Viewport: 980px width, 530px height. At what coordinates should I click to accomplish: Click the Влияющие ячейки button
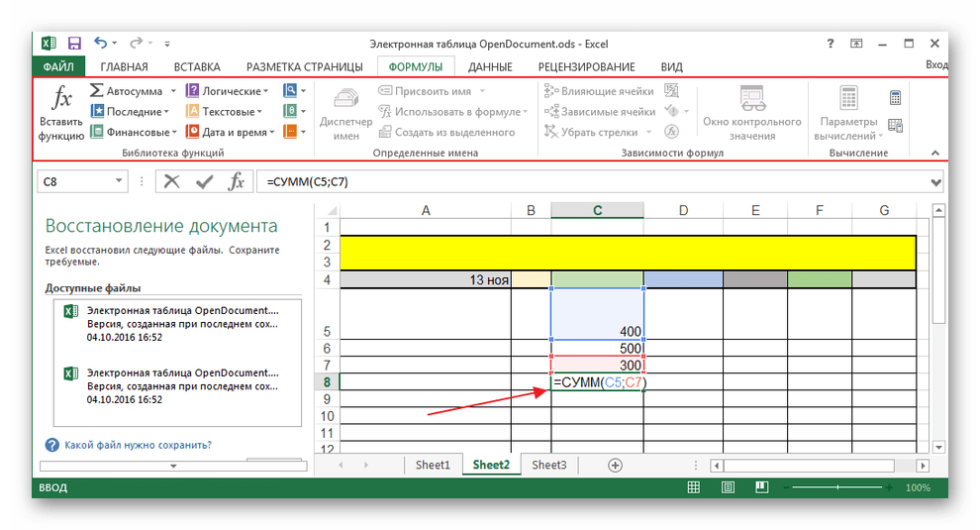tap(599, 91)
